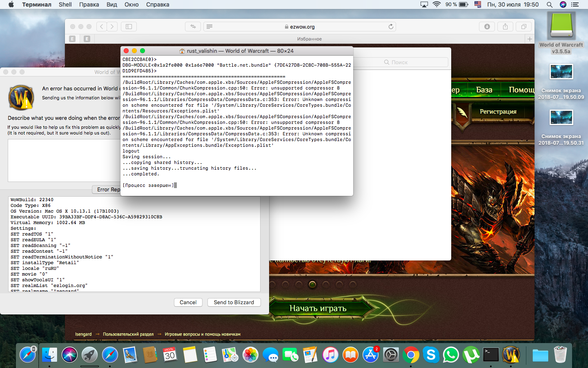Select the highlighted carousel slide dot
Viewport: 588px width, 368px height.
312,285
